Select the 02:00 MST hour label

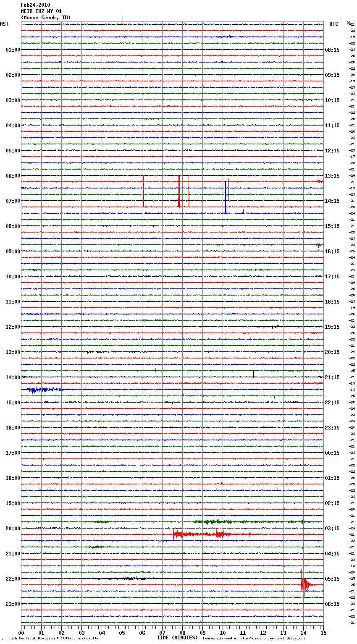point(13,75)
